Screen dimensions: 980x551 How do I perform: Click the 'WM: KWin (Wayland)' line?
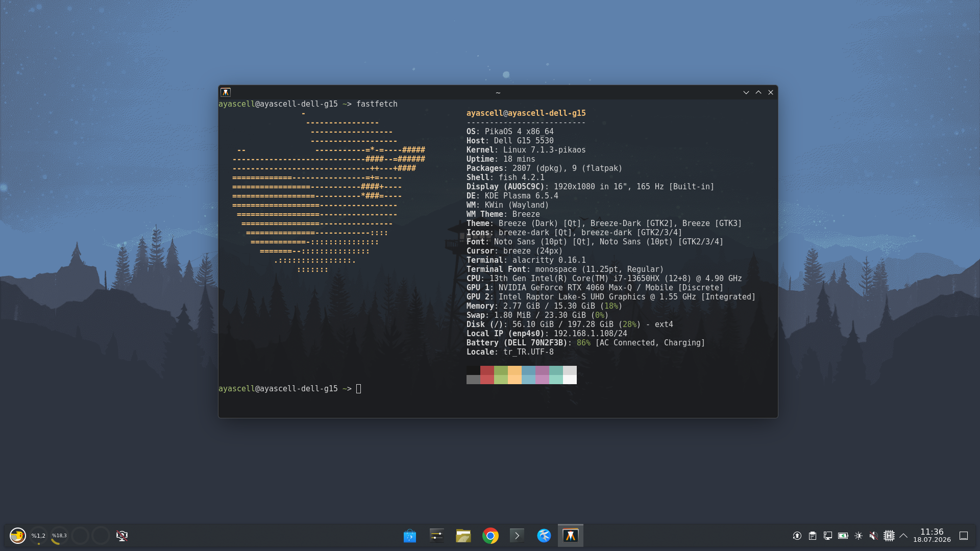508,205
